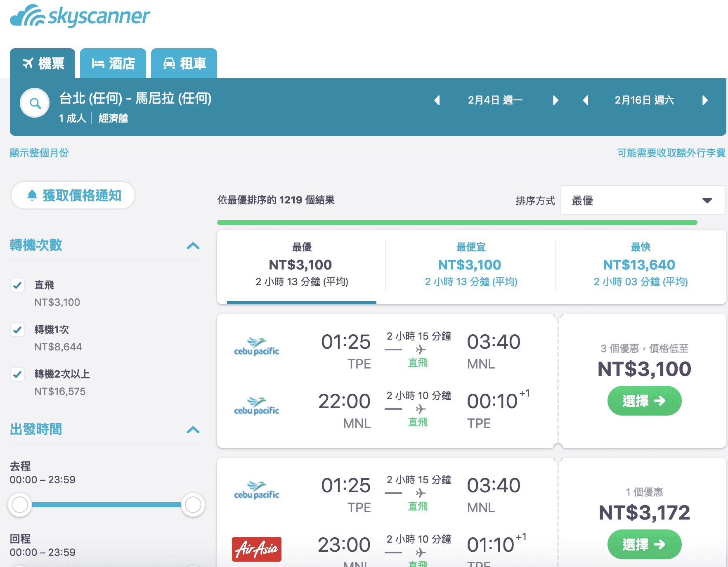Click Cebu Pacific logo on 22:00 return flight
The width and height of the screenshot is (728, 567).
point(256,406)
